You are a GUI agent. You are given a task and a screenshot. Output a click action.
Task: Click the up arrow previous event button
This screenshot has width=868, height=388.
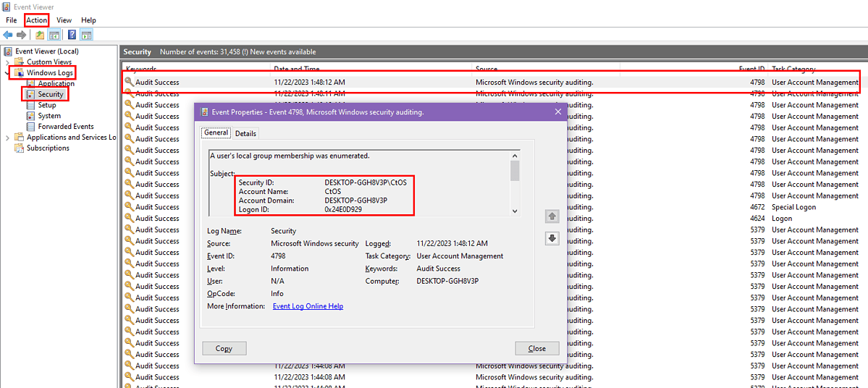(x=552, y=216)
